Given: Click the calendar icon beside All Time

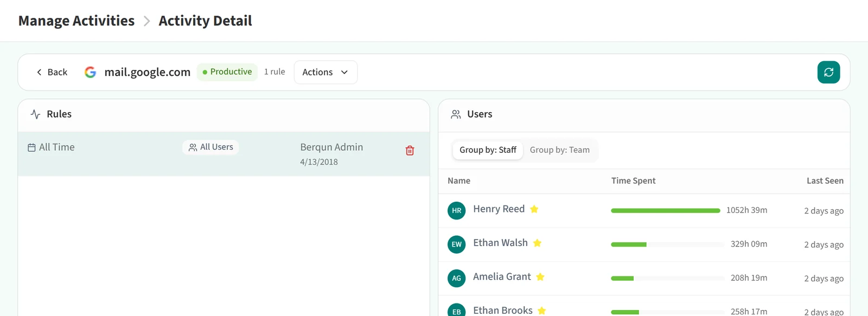Looking at the screenshot, I should [31, 147].
